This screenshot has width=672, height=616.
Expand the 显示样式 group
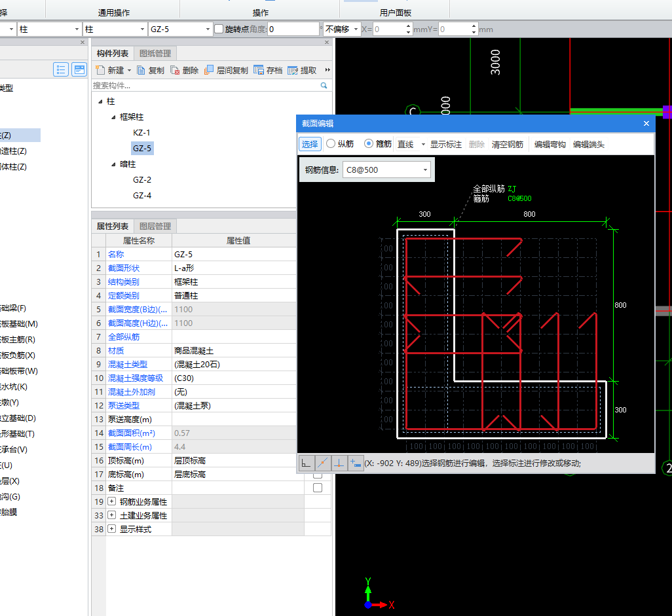click(111, 528)
